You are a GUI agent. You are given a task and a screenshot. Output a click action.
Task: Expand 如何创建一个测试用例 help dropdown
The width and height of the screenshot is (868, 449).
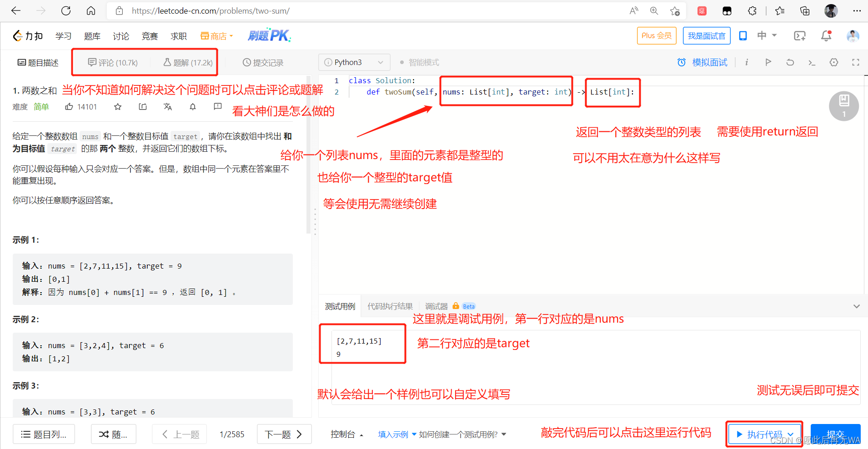[462, 434]
